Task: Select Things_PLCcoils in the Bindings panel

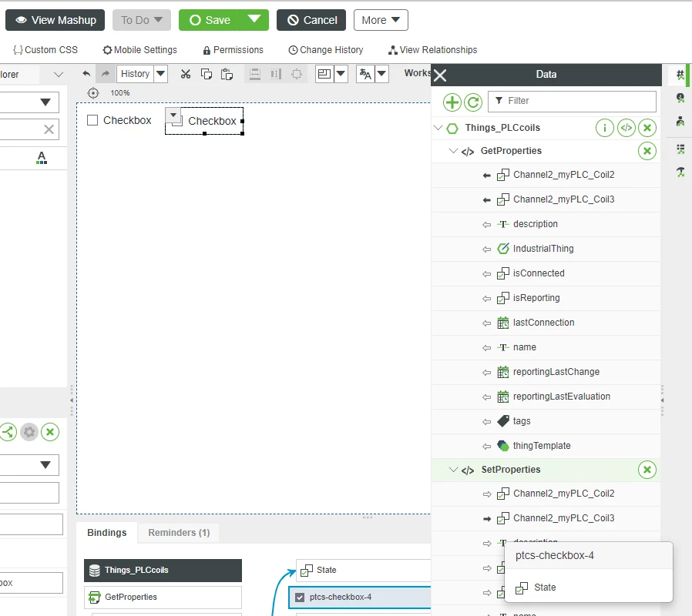Action: tap(163, 571)
